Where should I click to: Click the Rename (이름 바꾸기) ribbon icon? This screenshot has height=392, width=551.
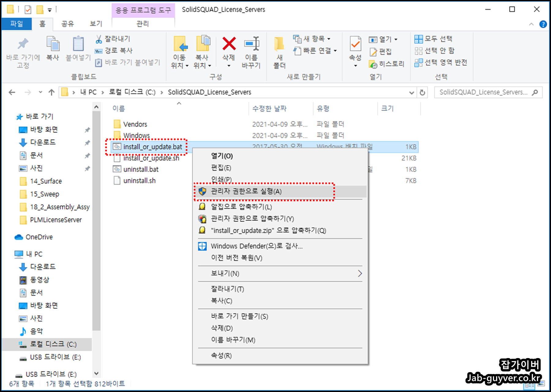252,44
